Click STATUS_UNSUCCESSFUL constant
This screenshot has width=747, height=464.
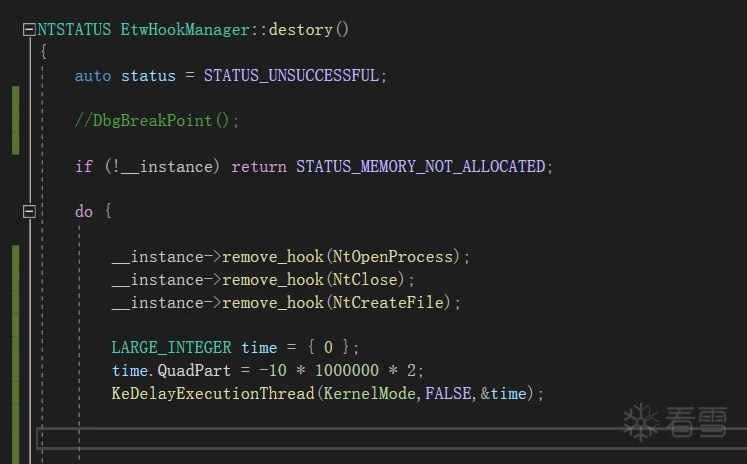tap(291, 76)
